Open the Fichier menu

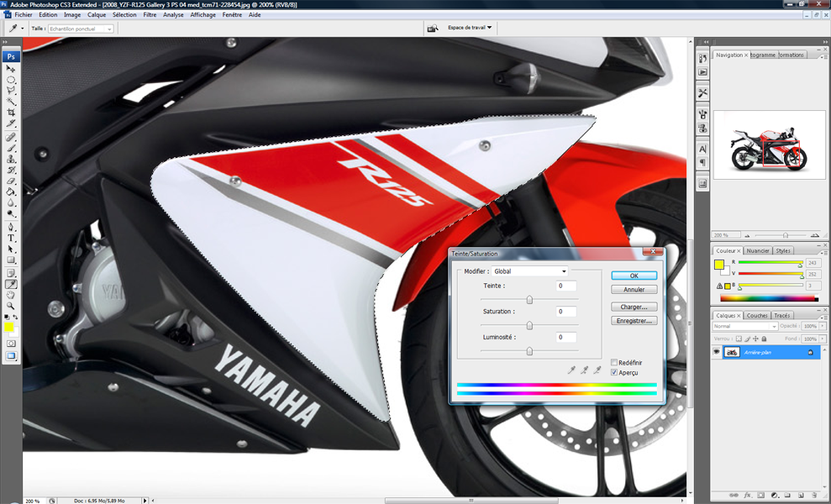coord(24,15)
